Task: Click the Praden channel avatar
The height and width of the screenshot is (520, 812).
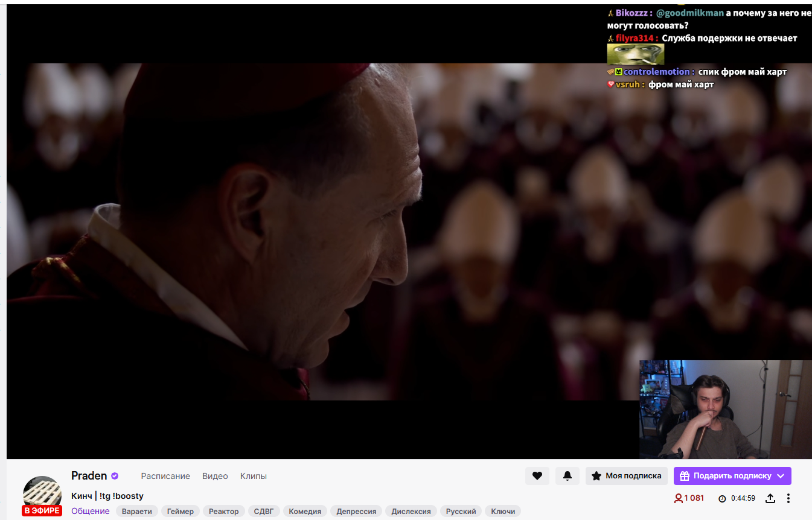Action: [x=42, y=493]
